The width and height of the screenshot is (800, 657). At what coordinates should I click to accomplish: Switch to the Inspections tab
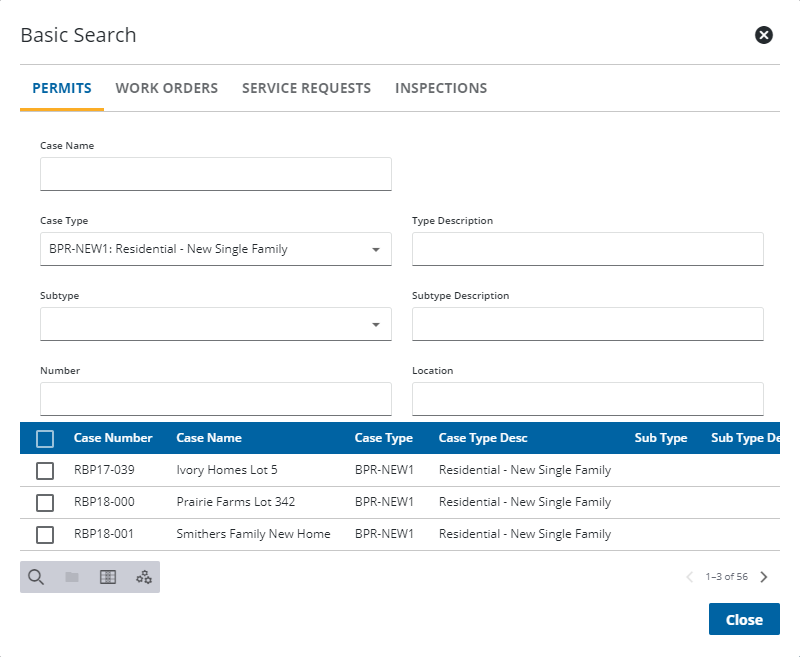click(441, 88)
